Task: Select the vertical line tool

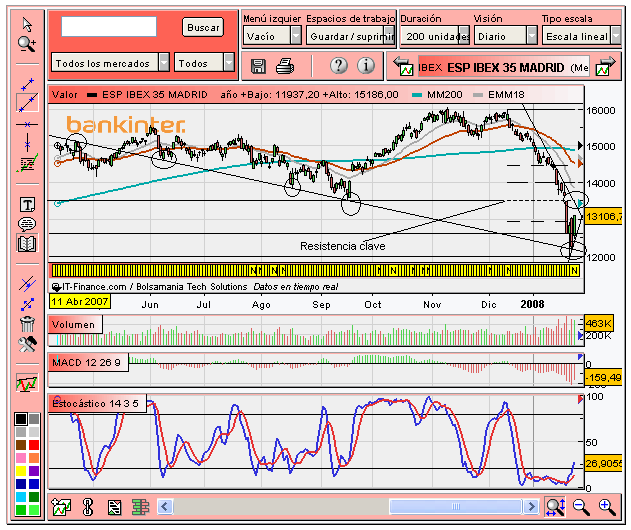Action: [x=27, y=143]
